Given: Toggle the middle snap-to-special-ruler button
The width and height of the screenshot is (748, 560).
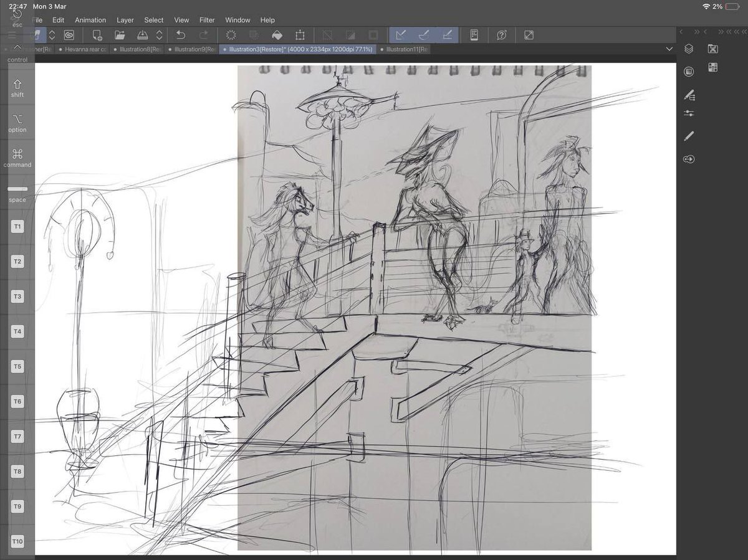Looking at the screenshot, I should (x=424, y=35).
